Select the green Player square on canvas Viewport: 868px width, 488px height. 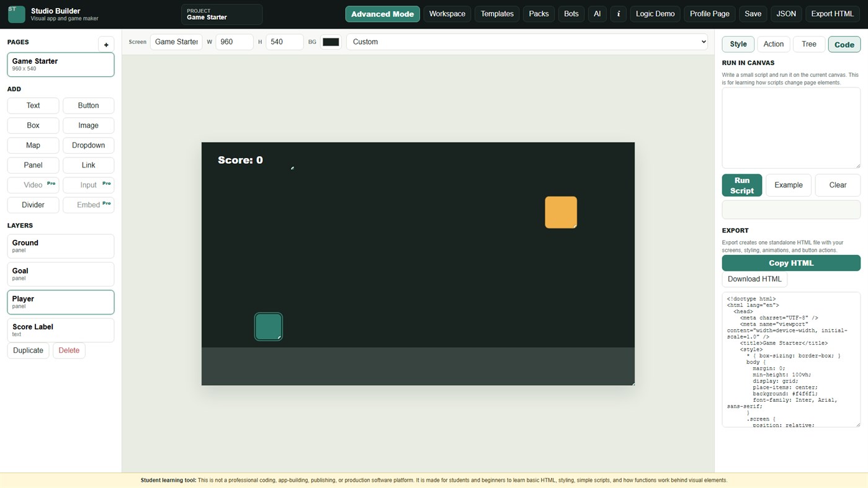tap(269, 327)
